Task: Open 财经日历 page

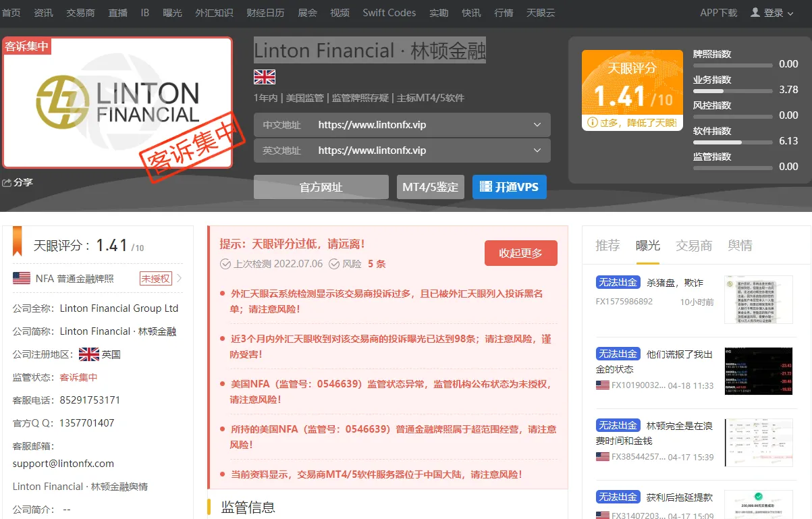Action: pos(265,13)
